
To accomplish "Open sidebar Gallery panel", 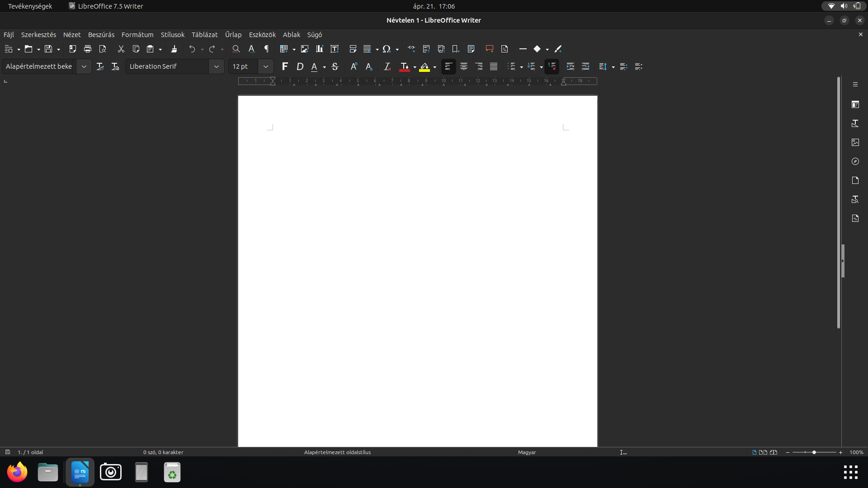I will point(855,142).
